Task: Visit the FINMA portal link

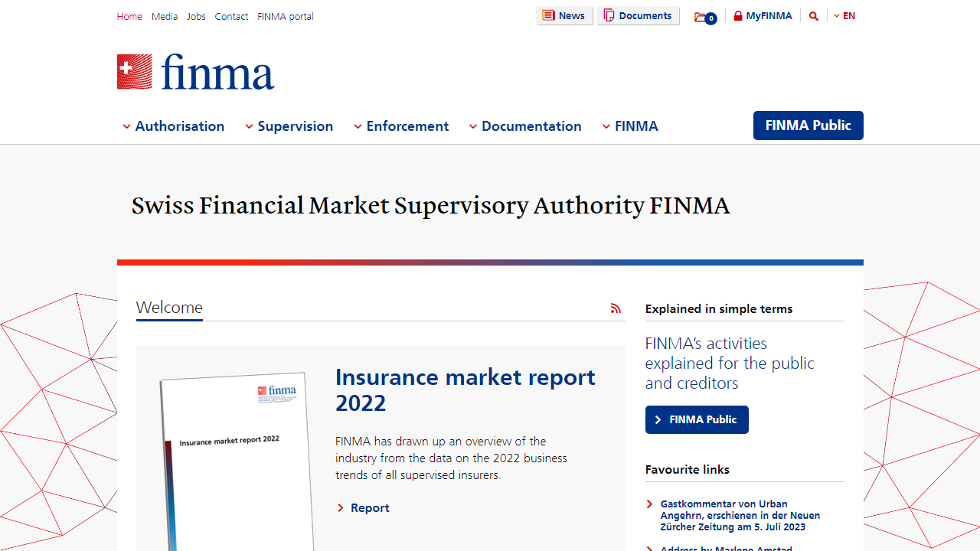Action: [285, 16]
